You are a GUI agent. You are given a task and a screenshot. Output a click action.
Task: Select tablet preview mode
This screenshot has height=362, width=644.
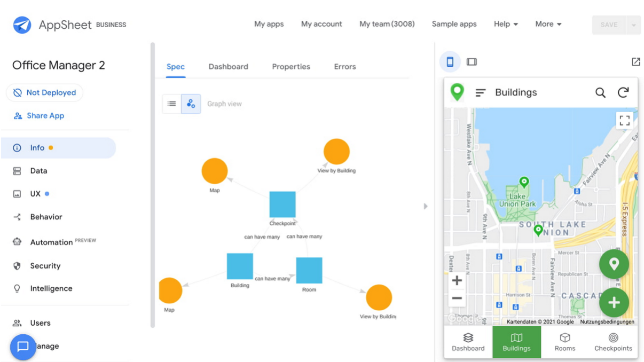472,62
